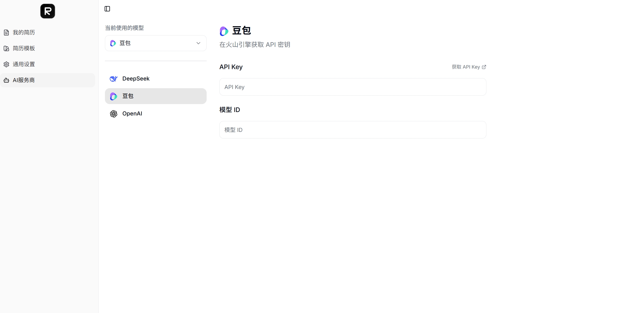Click the 在火山引擎获取 API 密钥 description
Viewport: 644px width, 313px height.
click(255, 44)
